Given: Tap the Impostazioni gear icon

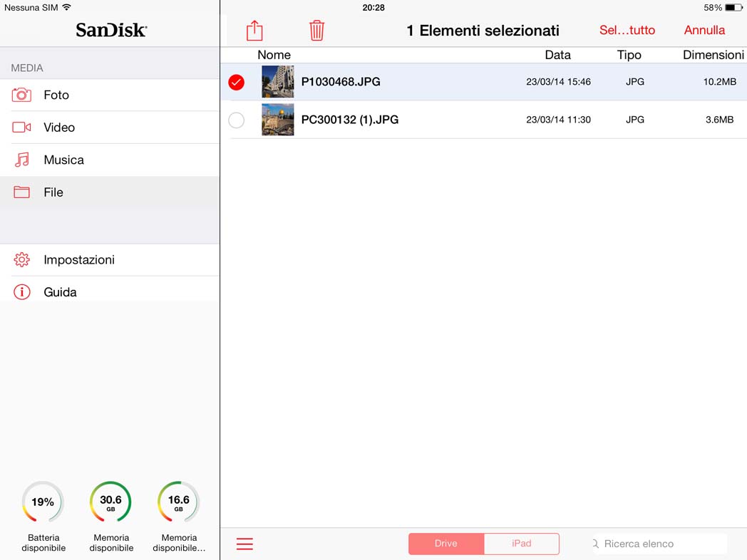Looking at the screenshot, I should [x=21, y=259].
